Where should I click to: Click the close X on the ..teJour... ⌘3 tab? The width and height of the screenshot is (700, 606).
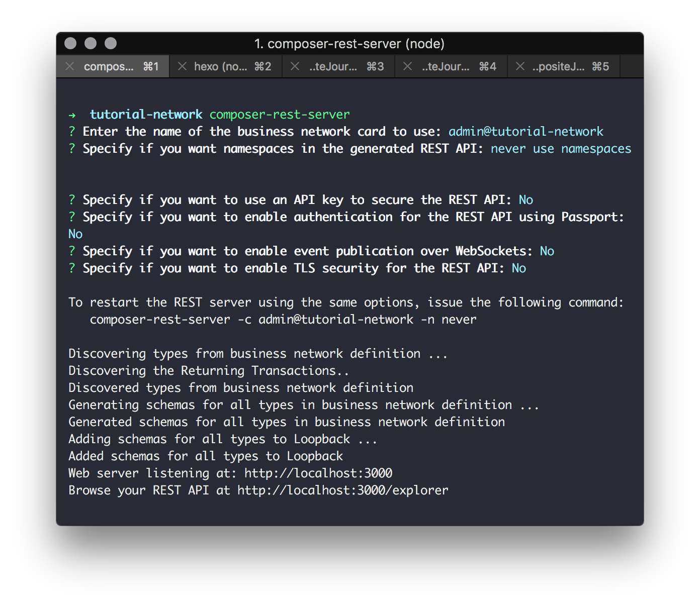coord(295,66)
